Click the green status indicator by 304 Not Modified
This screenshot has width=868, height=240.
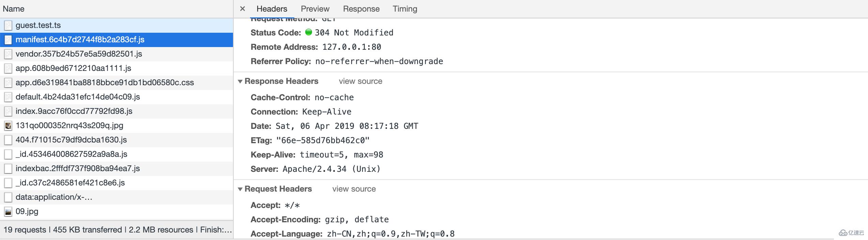309,32
